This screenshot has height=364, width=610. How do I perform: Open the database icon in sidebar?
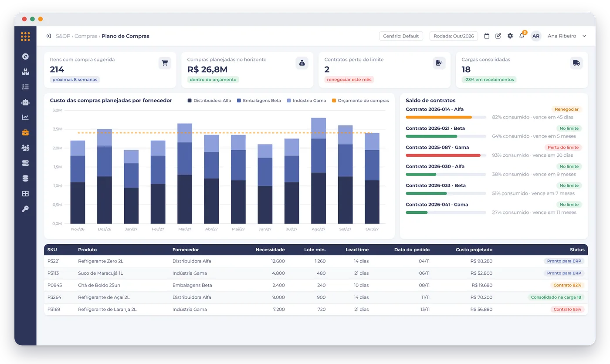point(25,179)
